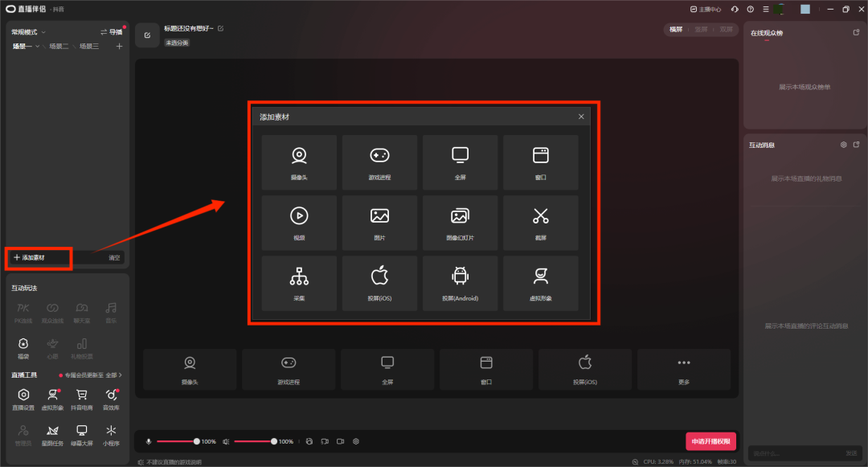This screenshot has height=467, width=868.
Task: Expand 全部 live tools list
Action: coord(114,375)
